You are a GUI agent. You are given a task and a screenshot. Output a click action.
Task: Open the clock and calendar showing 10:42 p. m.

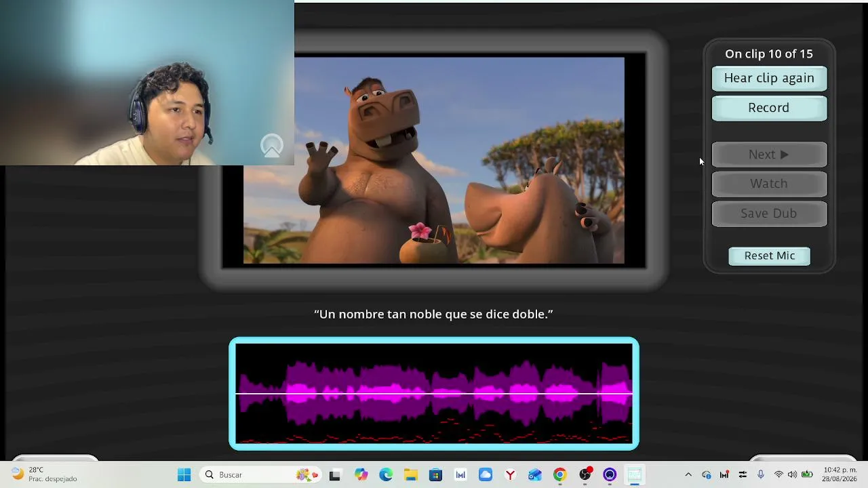840,474
